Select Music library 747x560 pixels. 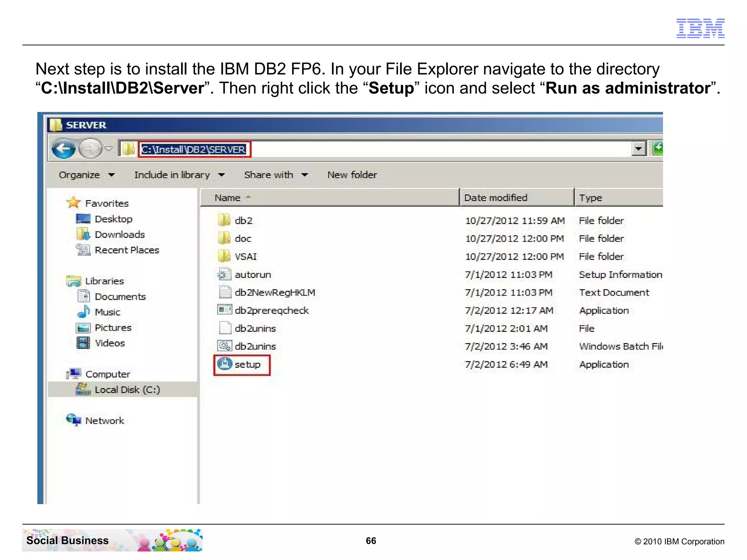pyautogui.click(x=107, y=312)
